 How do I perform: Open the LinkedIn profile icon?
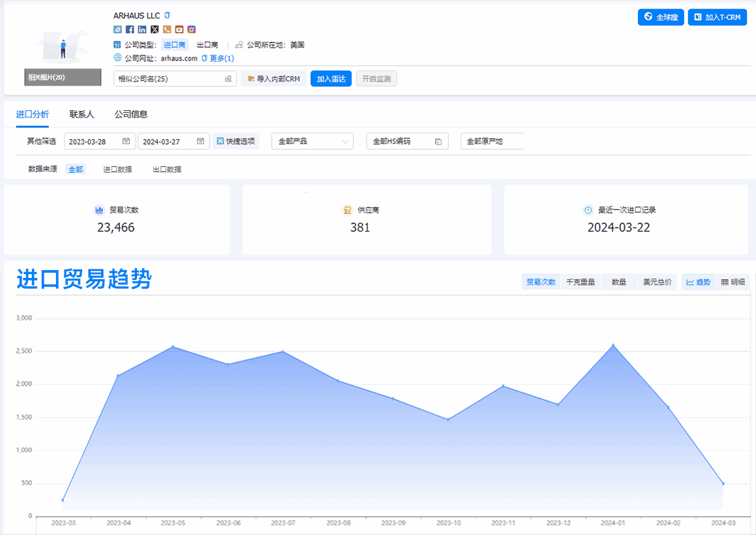pos(142,29)
